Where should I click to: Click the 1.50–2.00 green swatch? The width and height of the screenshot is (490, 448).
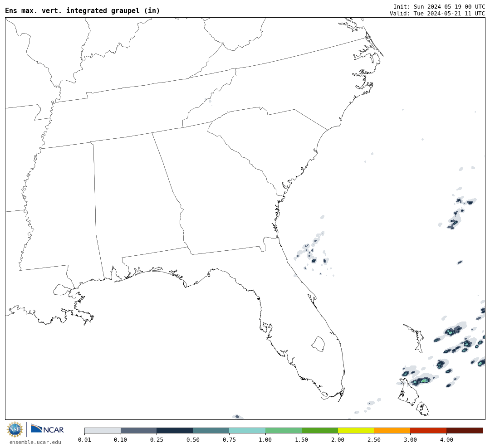320,430
